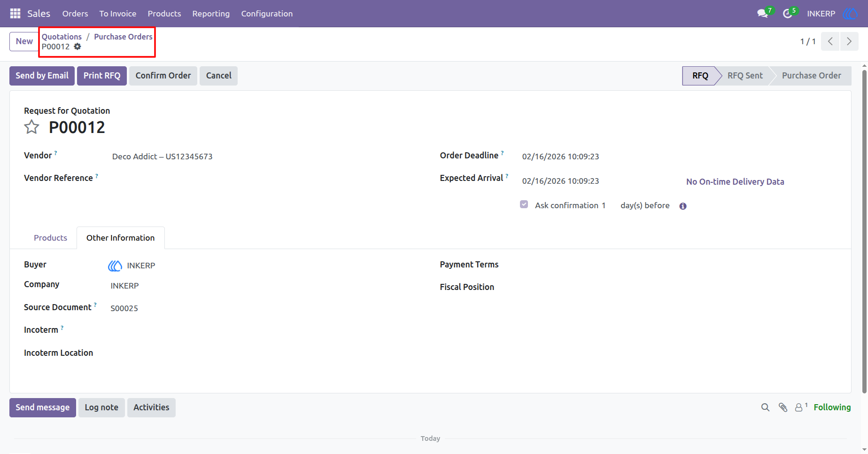This screenshot has height=454, width=868.
Task: Click Send by Email button
Action: click(42, 76)
